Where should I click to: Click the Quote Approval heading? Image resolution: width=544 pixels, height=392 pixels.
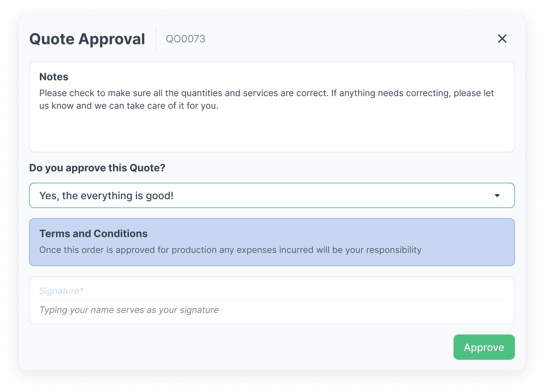87,39
